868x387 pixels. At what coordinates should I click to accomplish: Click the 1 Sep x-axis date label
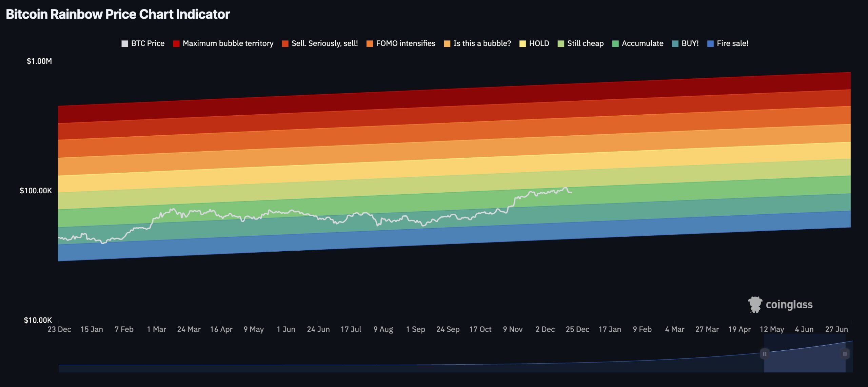click(x=416, y=329)
